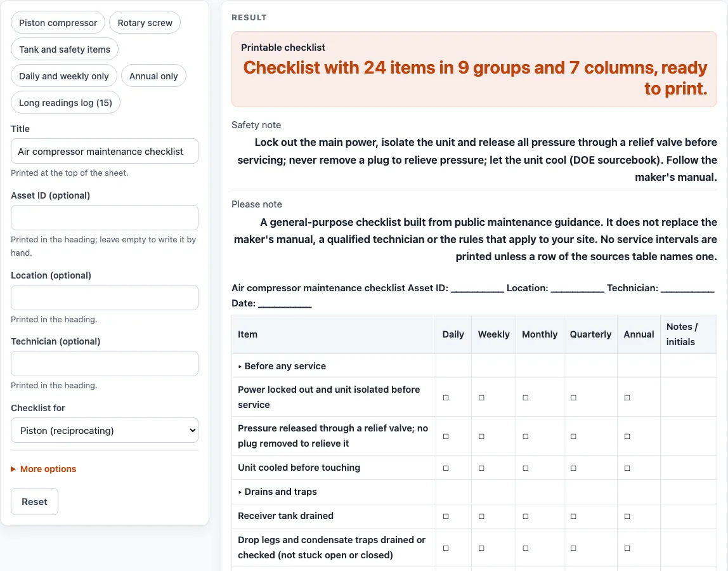Screen dimensions: 728x571
Task: Click the Annual column header
Action: [x=639, y=334]
